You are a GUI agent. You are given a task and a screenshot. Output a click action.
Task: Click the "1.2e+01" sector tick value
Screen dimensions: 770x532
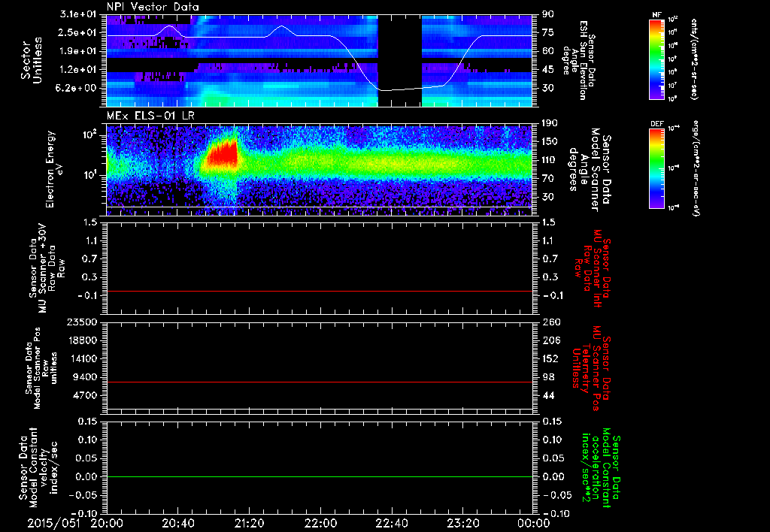[x=78, y=70]
